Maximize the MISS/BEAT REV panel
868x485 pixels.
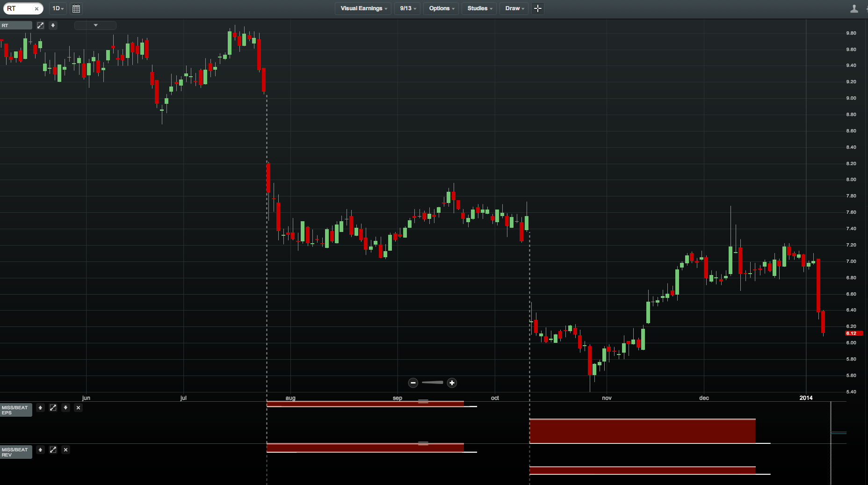53,450
